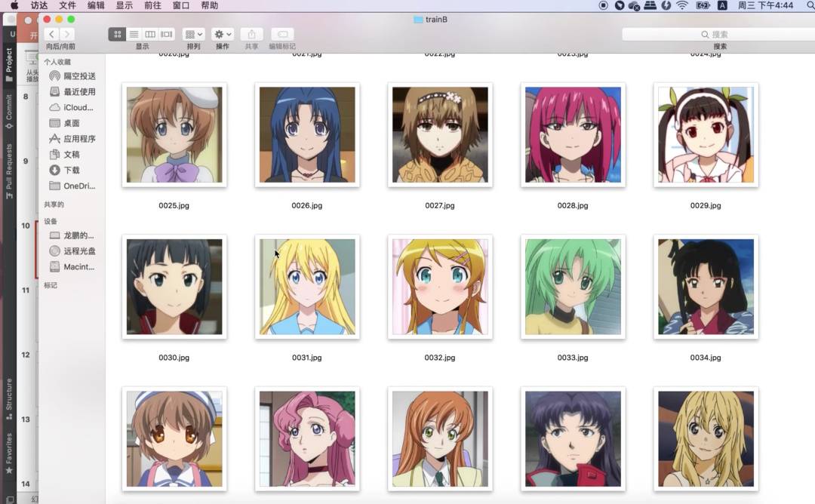Select thumbnail 0032.jpg

click(440, 287)
